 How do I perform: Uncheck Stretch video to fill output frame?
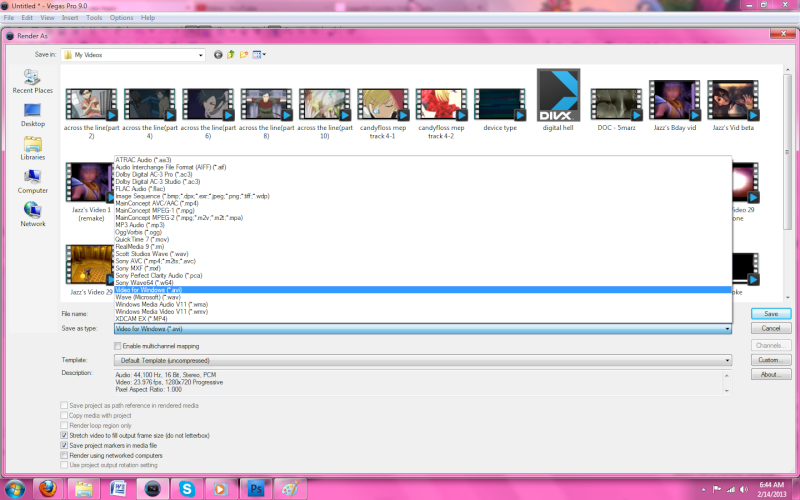pyautogui.click(x=64, y=435)
